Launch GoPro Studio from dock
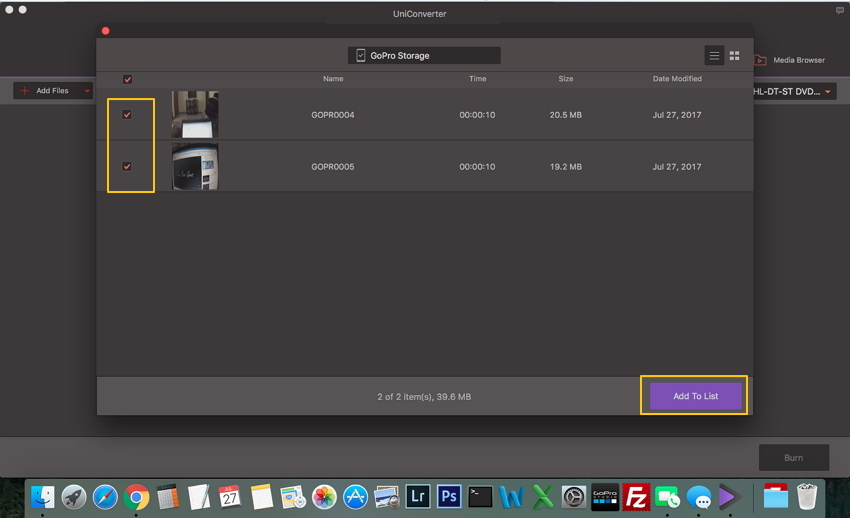The image size is (850, 518). click(x=605, y=497)
